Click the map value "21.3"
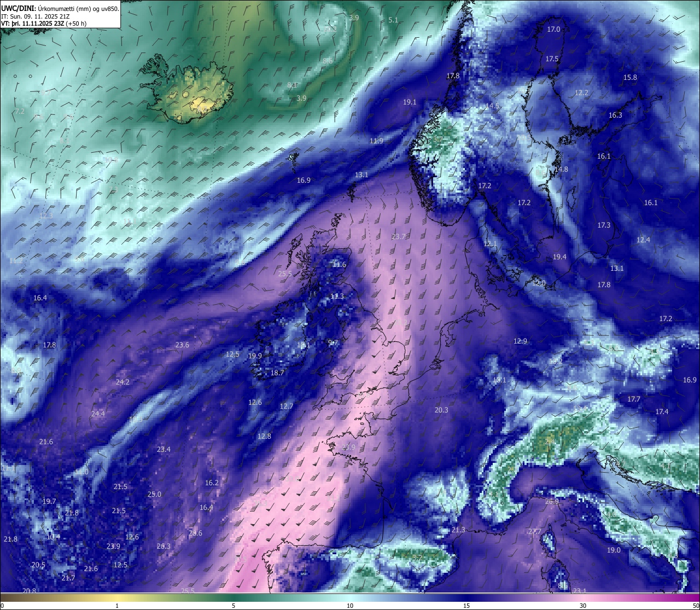The width and height of the screenshot is (700, 610). (x=458, y=530)
